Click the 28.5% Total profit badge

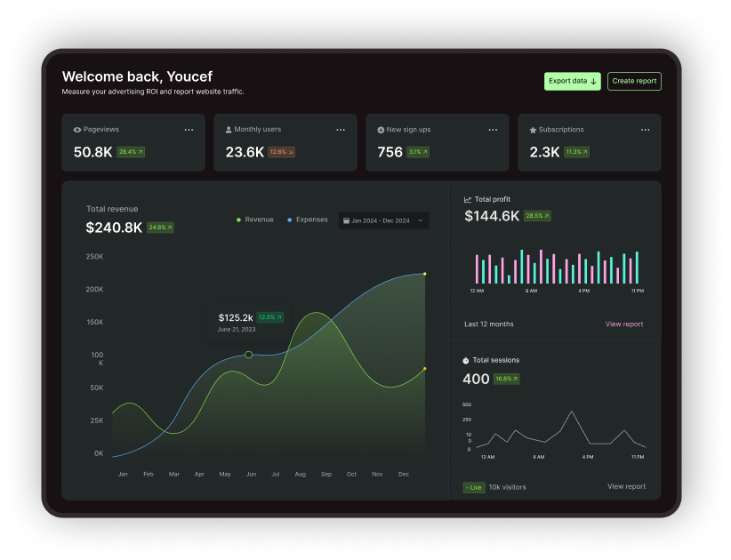point(537,216)
